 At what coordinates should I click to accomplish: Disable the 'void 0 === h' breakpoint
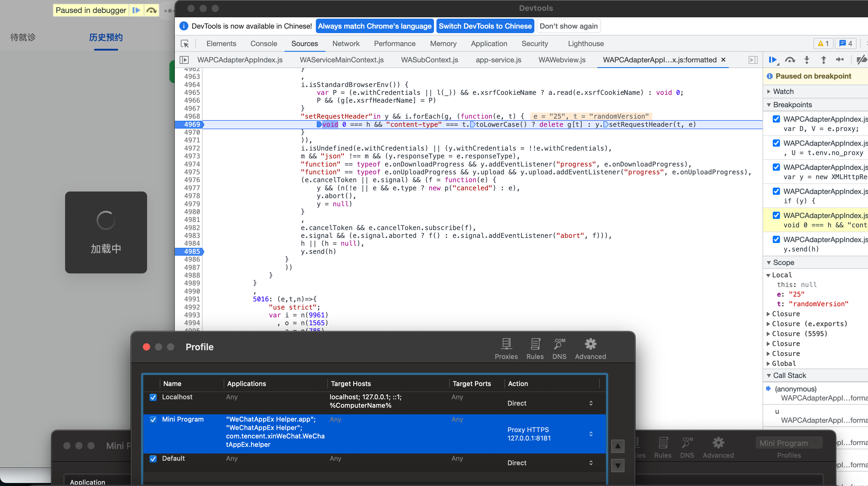click(x=776, y=215)
